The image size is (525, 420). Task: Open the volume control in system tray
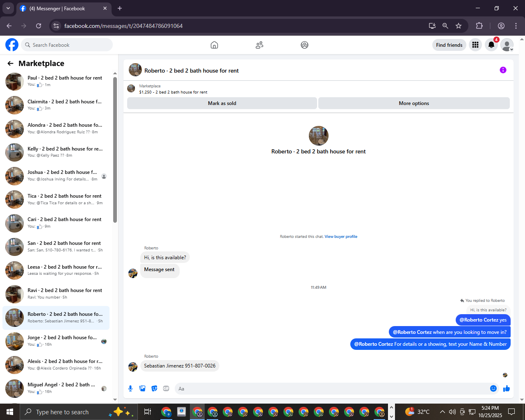point(452,412)
